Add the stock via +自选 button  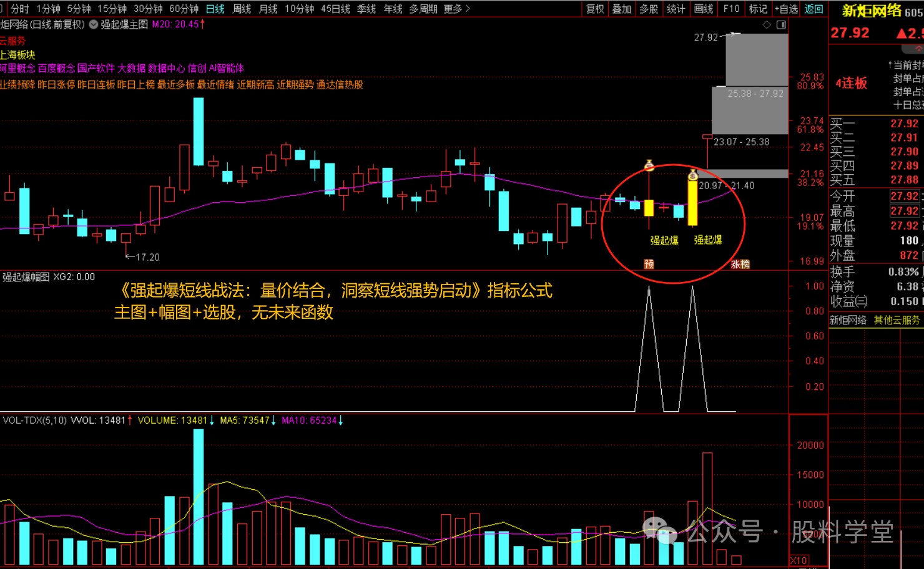coord(786,9)
